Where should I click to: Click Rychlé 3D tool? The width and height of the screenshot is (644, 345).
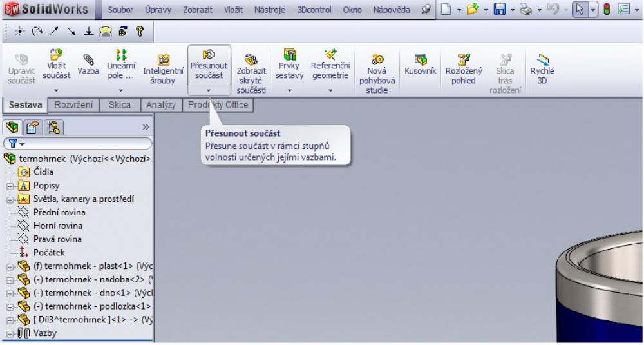coord(542,70)
